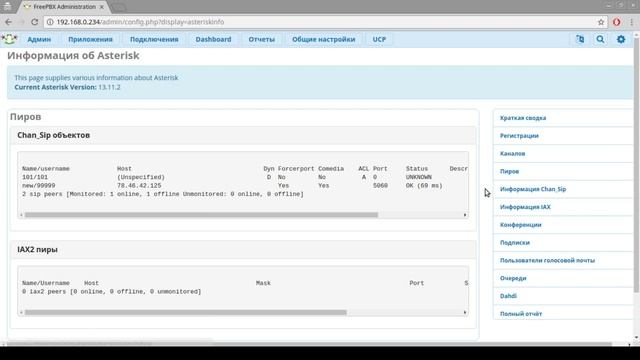Click the IAX2 horizontal scrollbar thumb
This screenshot has height=360, width=640.
click(185, 312)
